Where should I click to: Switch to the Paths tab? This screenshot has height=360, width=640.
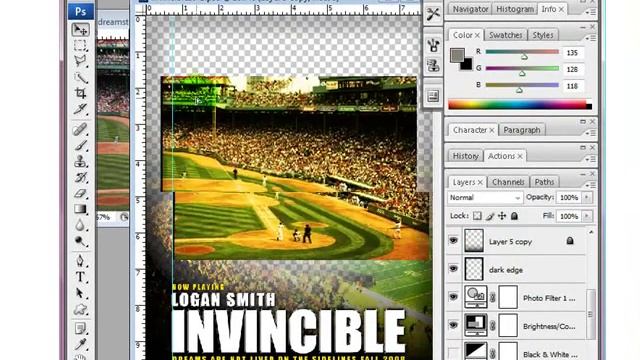(x=544, y=182)
